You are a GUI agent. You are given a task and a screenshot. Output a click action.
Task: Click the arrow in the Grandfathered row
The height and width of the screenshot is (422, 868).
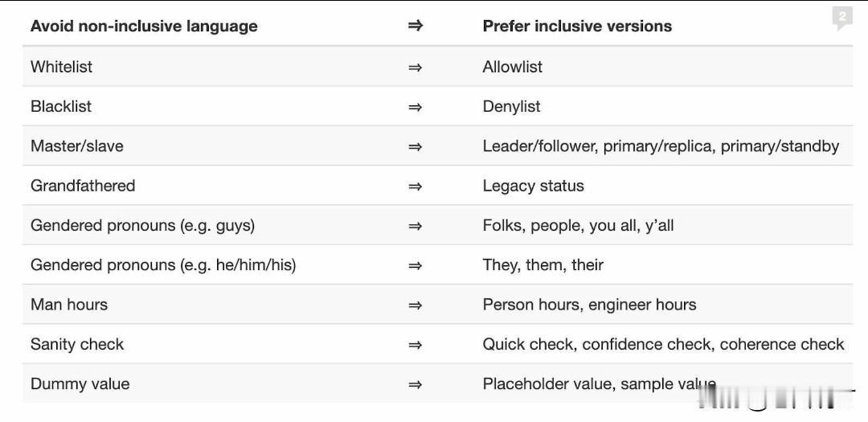(415, 186)
